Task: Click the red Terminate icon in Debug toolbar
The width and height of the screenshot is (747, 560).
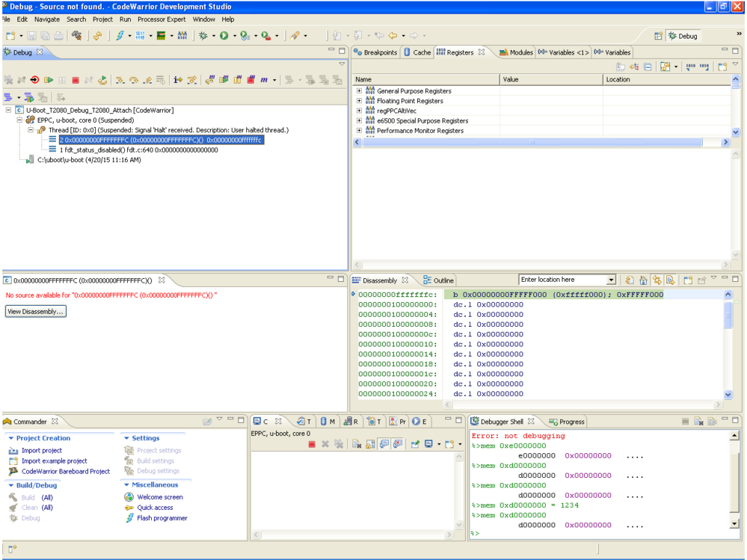Action: click(76, 80)
